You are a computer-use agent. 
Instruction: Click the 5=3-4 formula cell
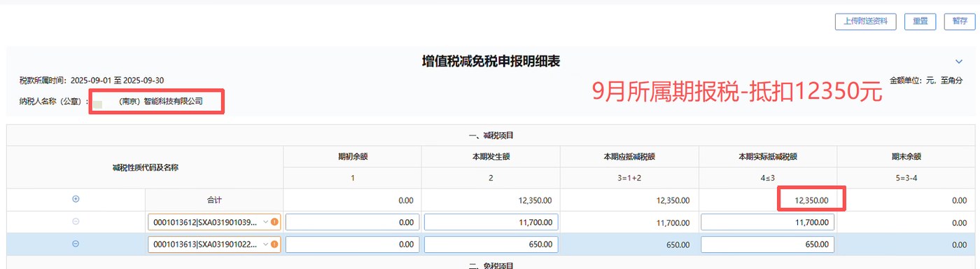point(906,178)
